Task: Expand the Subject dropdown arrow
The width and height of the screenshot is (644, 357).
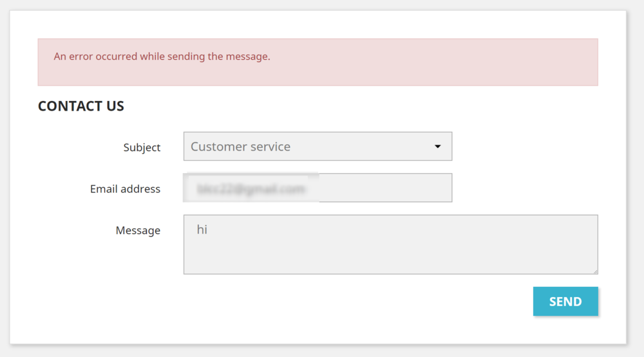Action: click(x=438, y=147)
